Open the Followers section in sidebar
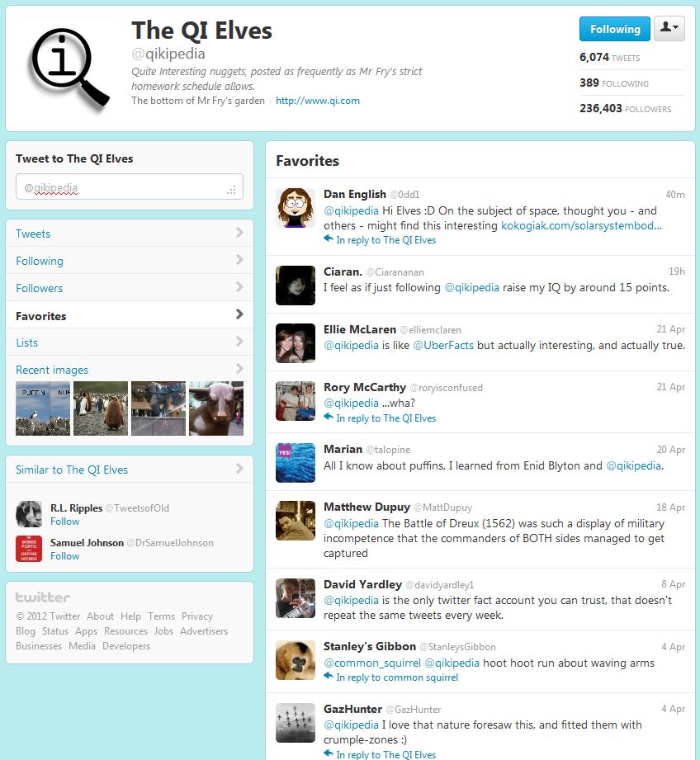The image size is (700, 760). click(x=130, y=287)
